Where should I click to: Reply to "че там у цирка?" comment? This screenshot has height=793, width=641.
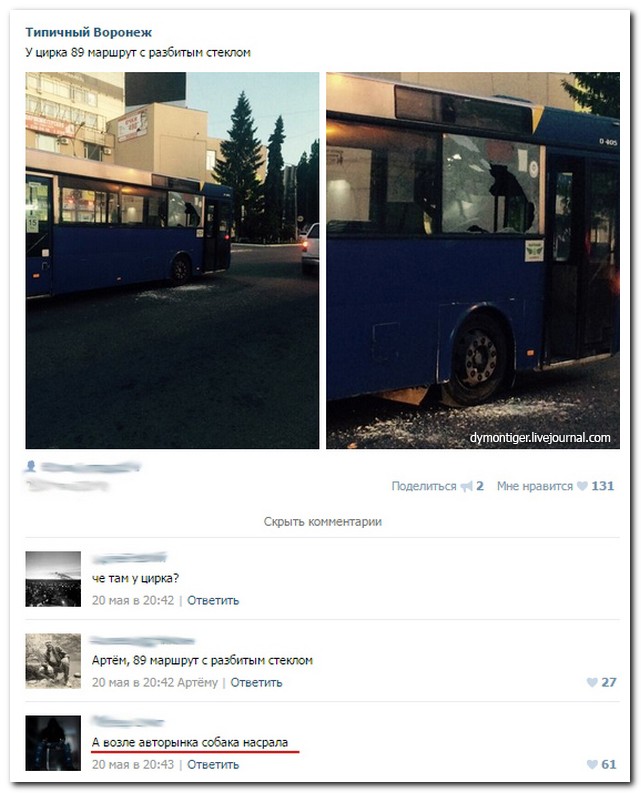coord(213,600)
